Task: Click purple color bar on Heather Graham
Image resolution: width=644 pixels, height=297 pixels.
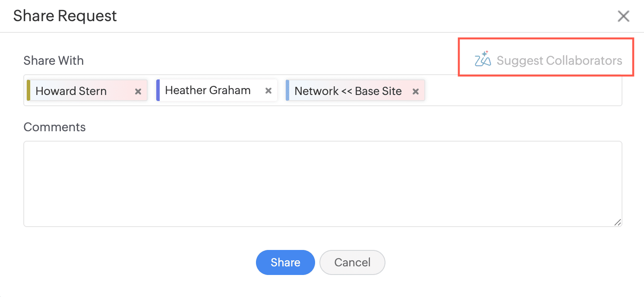Action: (158, 90)
